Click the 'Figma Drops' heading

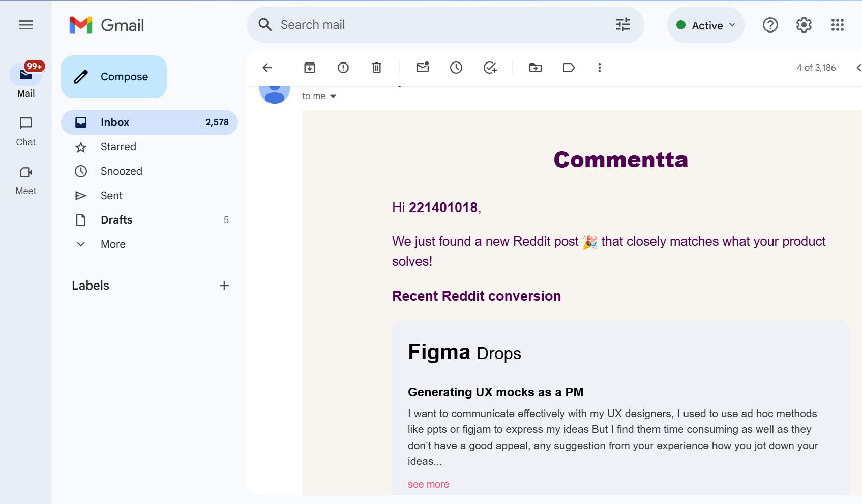(x=464, y=352)
